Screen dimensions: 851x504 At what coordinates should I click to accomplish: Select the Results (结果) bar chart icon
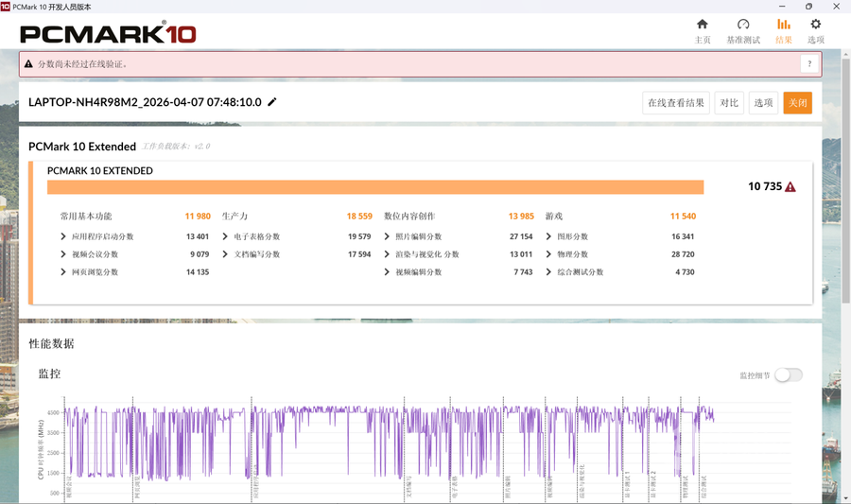[783, 25]
